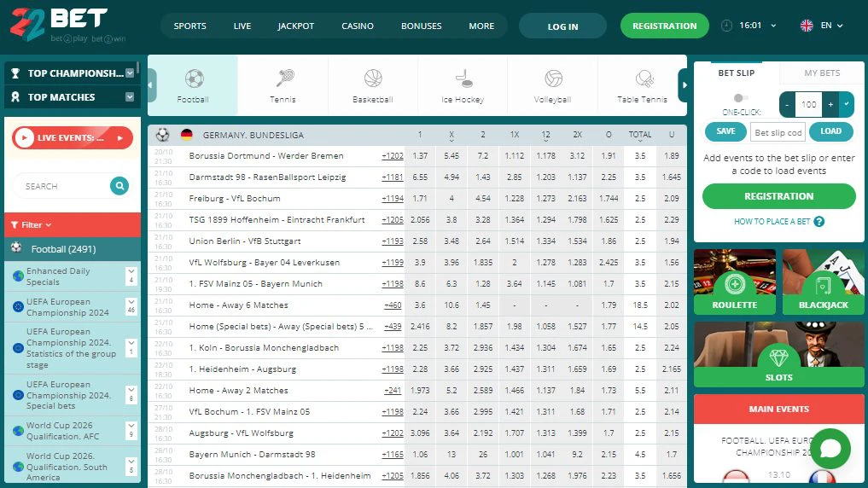The image size is (868, 488).
Task: Click the sports carousel left arrow
Action: pyautogui.click(x=151, y=85)
